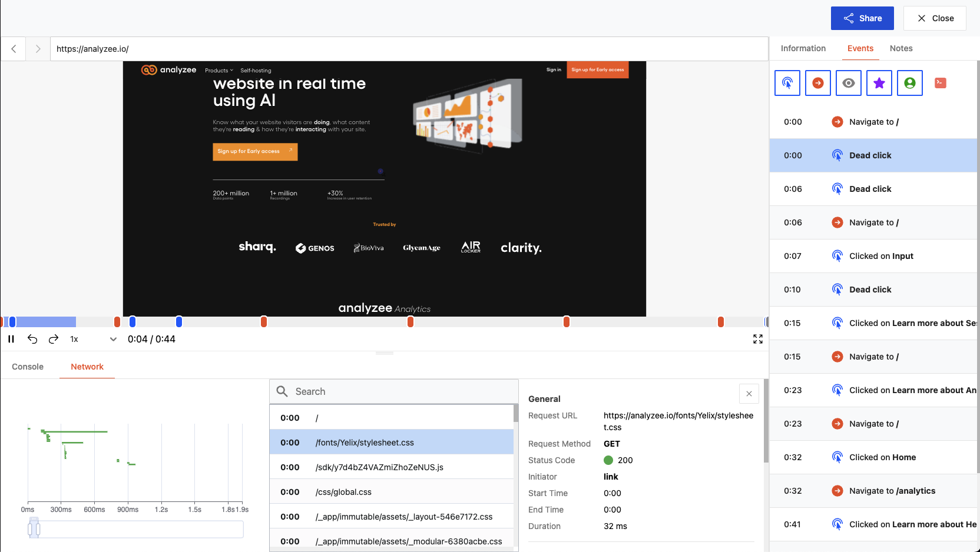Skip forward in the recording
Viewport: 980px width, 552px height.
[x=54, y=339]
